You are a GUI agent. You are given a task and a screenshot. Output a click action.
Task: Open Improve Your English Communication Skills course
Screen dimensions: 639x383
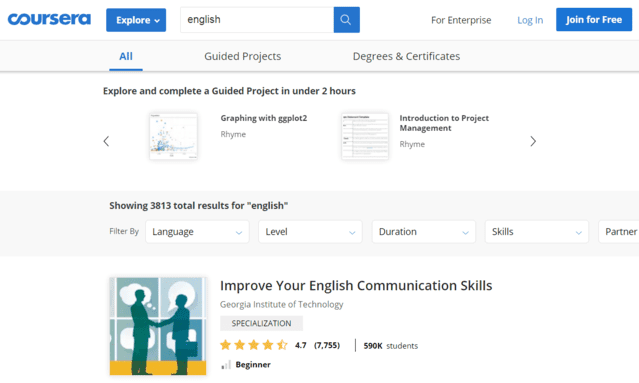point(356,286)
